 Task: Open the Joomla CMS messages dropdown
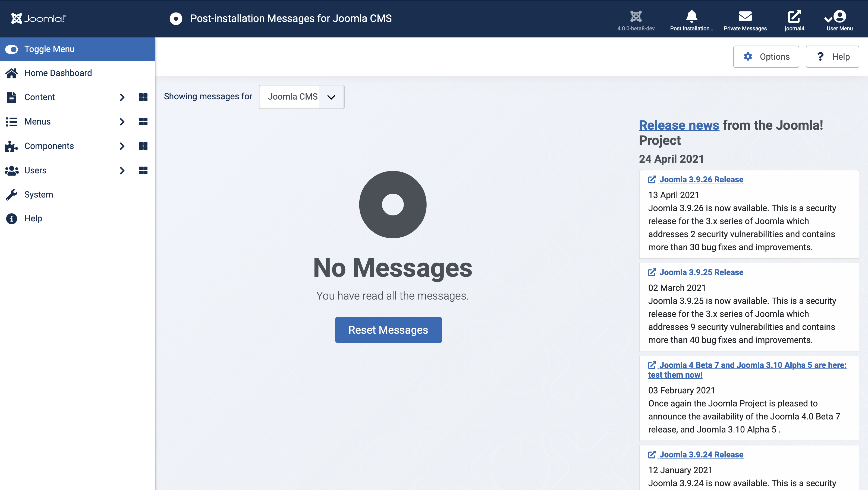(301, 97)
